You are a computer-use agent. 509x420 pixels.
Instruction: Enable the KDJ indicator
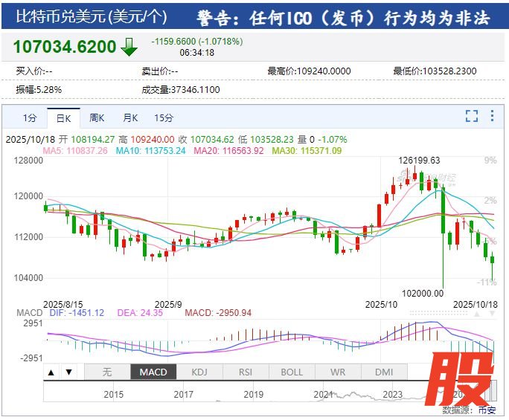point(199,372)
